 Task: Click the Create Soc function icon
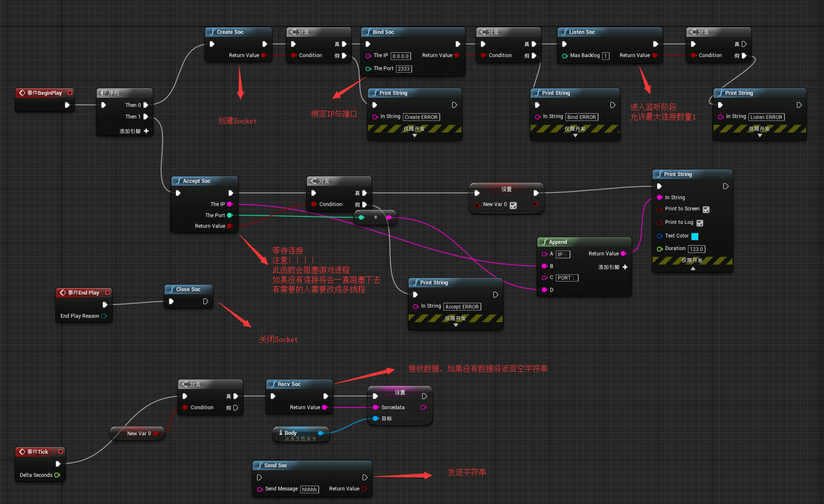pos(213,32)
